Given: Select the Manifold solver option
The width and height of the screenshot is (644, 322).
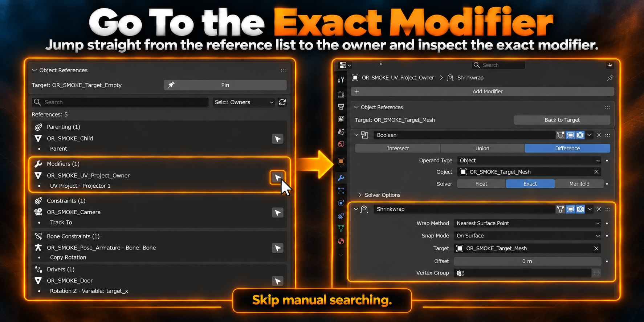Looking at the screenshot, I should [579, 184].
